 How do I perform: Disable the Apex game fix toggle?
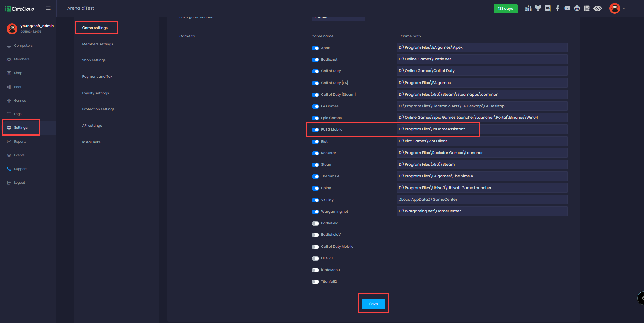pyautogui.click(x=315, y=48)
